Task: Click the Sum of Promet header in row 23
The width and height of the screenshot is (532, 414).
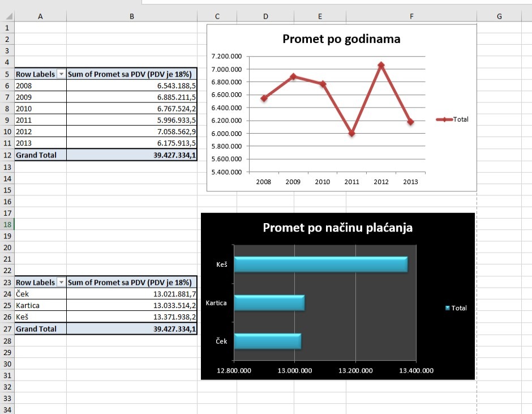Action: (x=132, y=282)
